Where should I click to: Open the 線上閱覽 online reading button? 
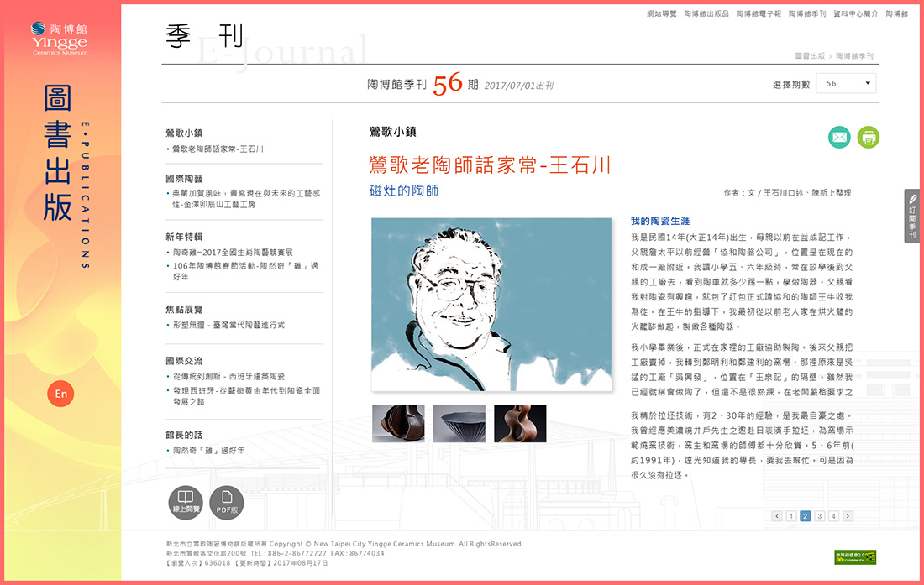coord(186,503)
